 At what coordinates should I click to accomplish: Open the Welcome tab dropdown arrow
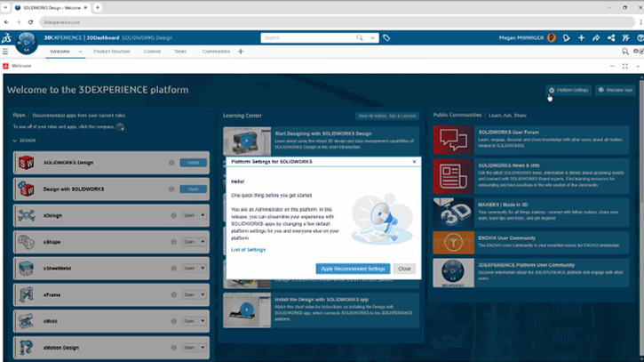(x=80, y=52)
